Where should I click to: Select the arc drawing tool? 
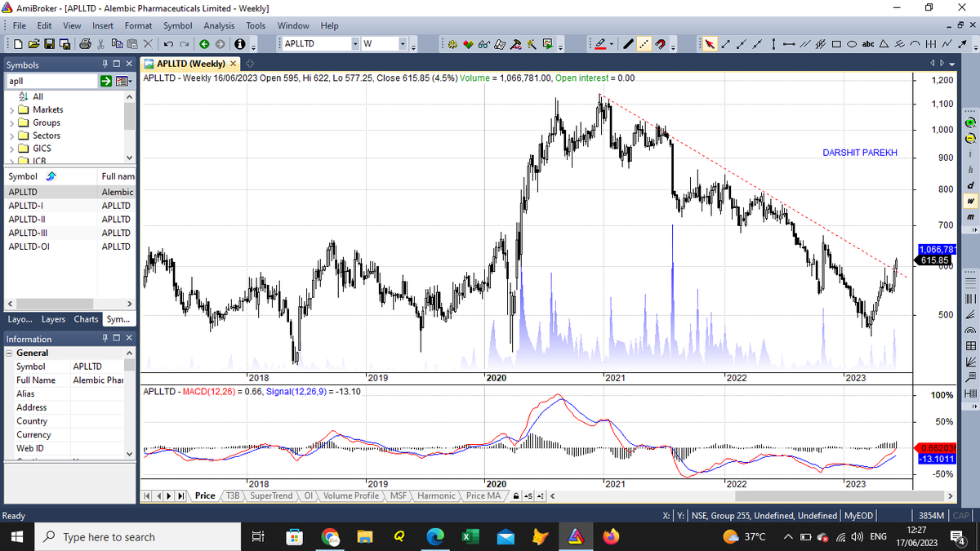tap(915, 44)
